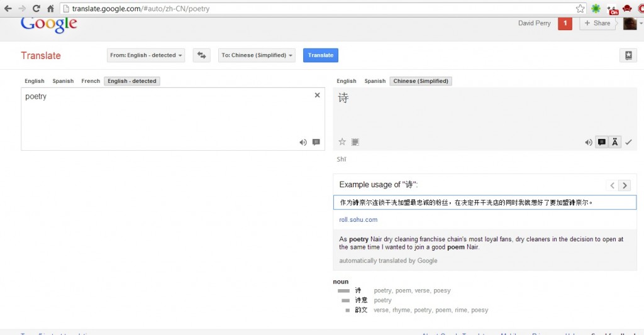This screenshot has width=644, height=335.
Task: Show previous example usage
Action: pos(612,185)
